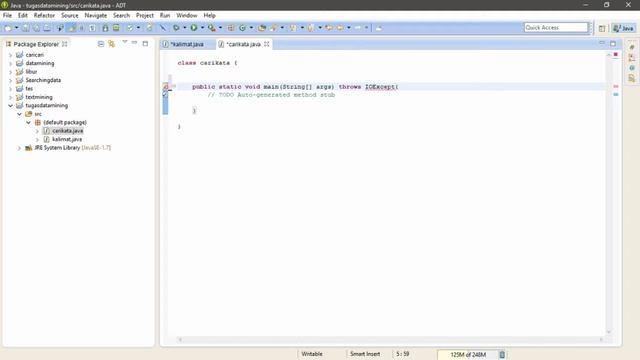This screenshot has height=360, width=640.
Task: Minimize the editor area
Action: coord(602,43)
